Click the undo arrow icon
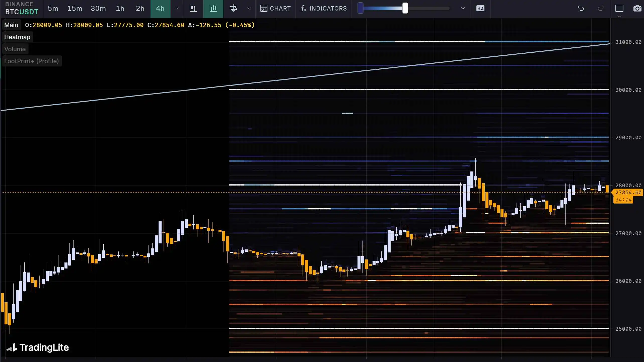644x362 pixels. click(581, 9)
